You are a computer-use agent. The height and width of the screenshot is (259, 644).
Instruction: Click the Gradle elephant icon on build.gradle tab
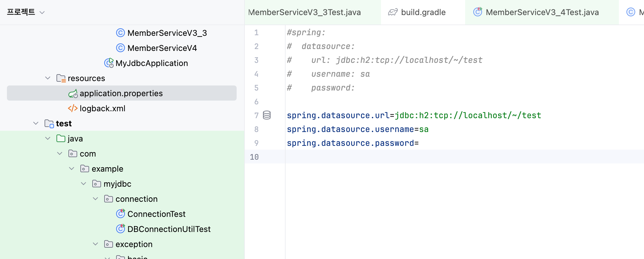(x=393, y=12)
